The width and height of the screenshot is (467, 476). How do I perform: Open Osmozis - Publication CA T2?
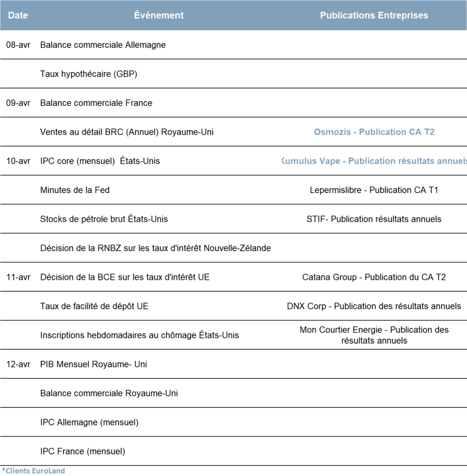pyautogui.click(x=374, y=132)
